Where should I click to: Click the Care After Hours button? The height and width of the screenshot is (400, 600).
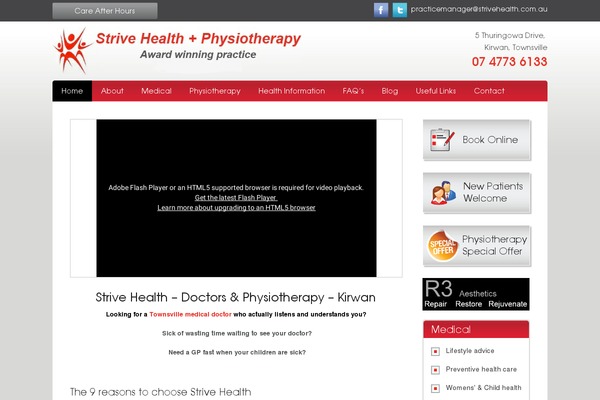(x=105, y=11)
